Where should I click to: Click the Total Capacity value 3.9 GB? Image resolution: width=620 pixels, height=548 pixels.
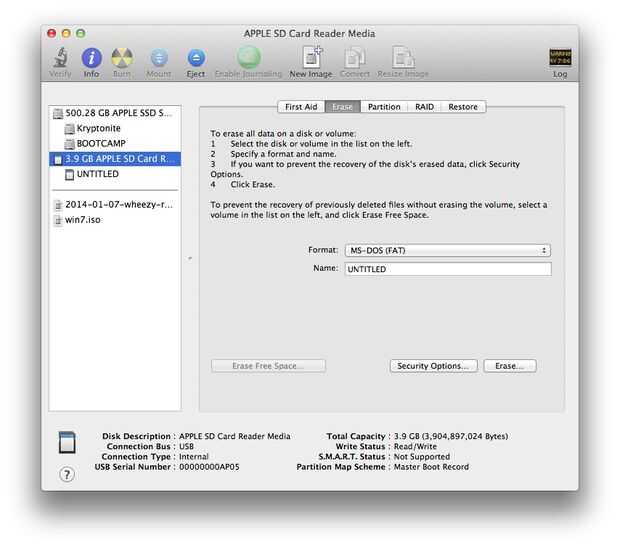click(x=451, y=436)
